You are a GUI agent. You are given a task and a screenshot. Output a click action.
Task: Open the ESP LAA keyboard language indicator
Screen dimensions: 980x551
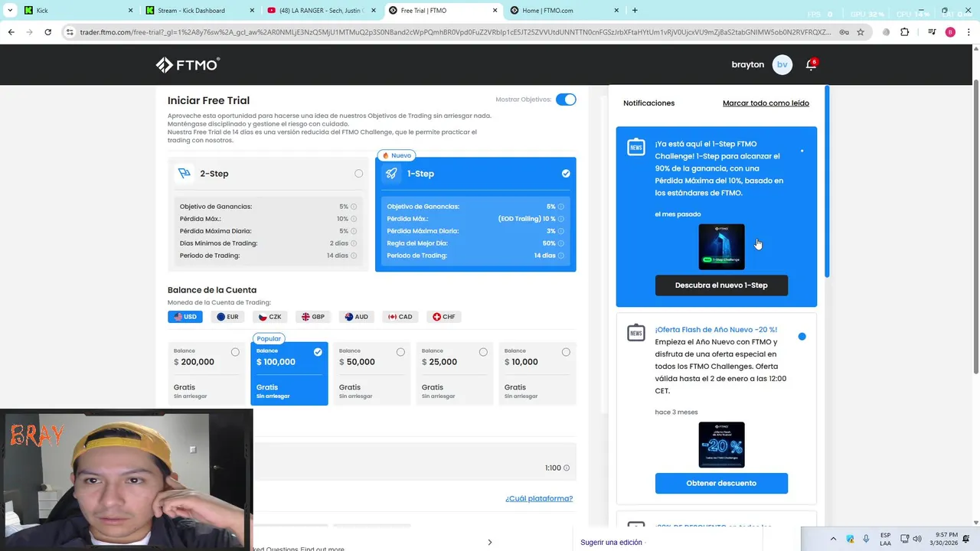coord(885,539)
